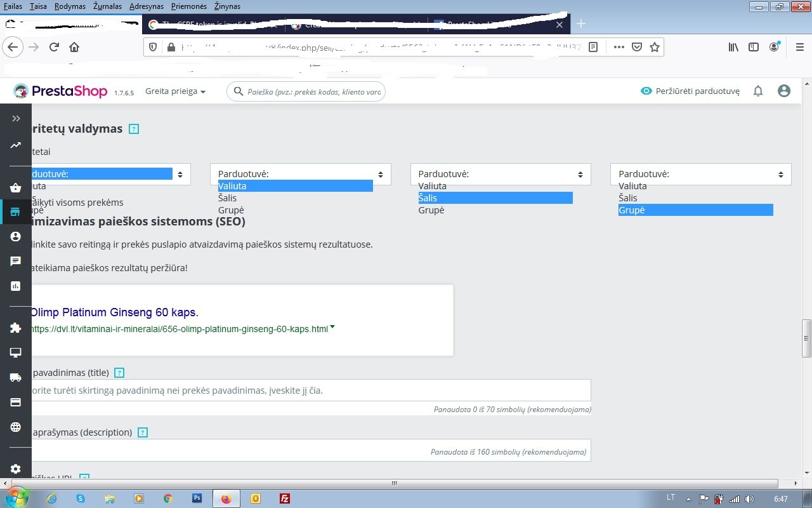Open the Modules puzzle sidebar icon
Screen dimensions: 812x508
pyautogui.click(x=16, y=328)
